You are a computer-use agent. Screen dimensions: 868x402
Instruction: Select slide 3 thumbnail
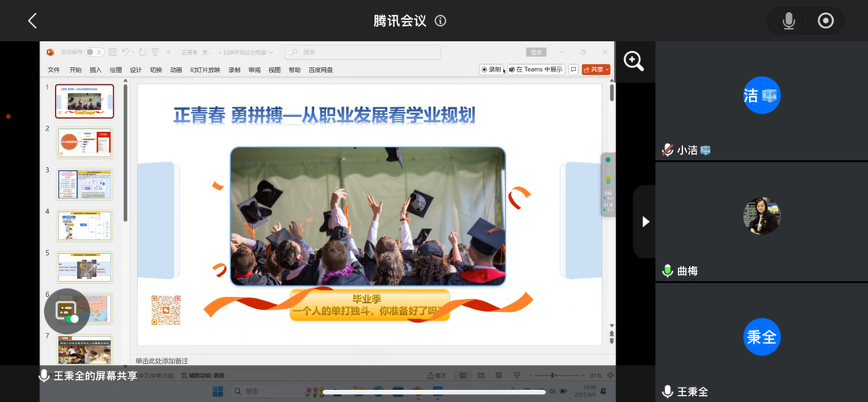84,184
